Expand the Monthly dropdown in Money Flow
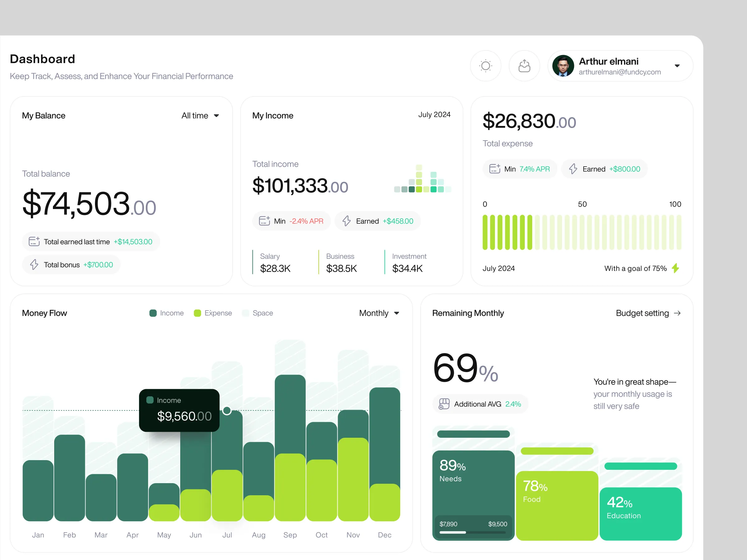Image resolution: width=747 pixels, height=560 pixels. 379,313
